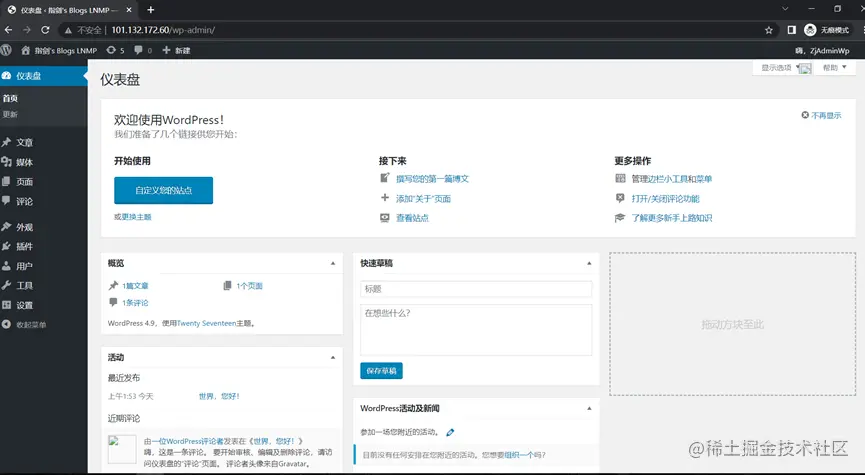Open 组织一个 event link
This screenshot has width=865, height=475.
[519, 455]
